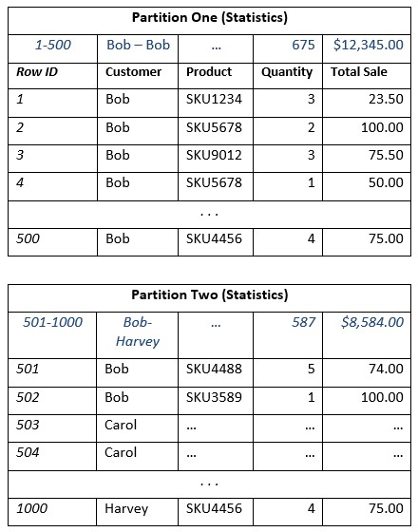Select the Harvey customer cell in row 1000
This screenshot has width=418, height=532.
[126, 508]
